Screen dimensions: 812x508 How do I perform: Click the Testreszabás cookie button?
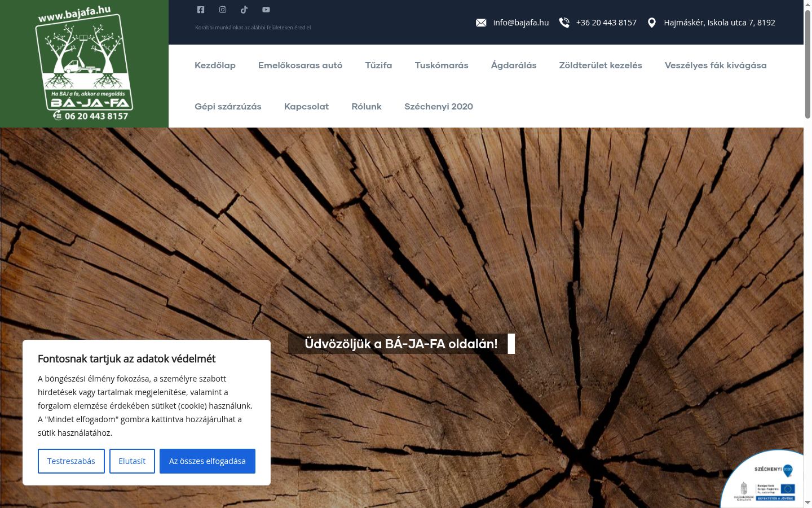[x=71, y=461]
